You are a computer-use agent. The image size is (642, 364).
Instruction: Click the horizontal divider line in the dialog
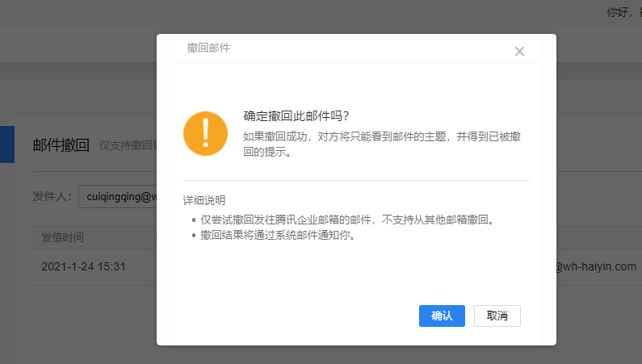[x=356, y=180]
